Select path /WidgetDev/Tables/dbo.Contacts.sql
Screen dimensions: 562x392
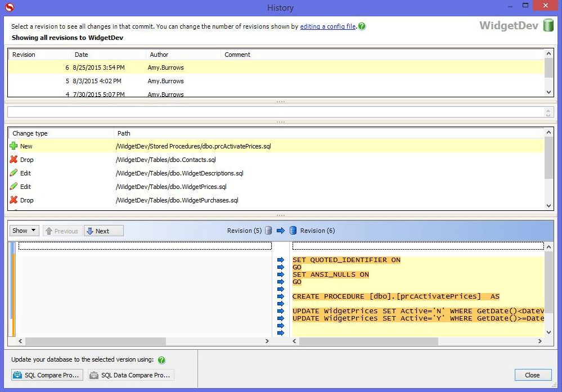(x=165, y=160)
